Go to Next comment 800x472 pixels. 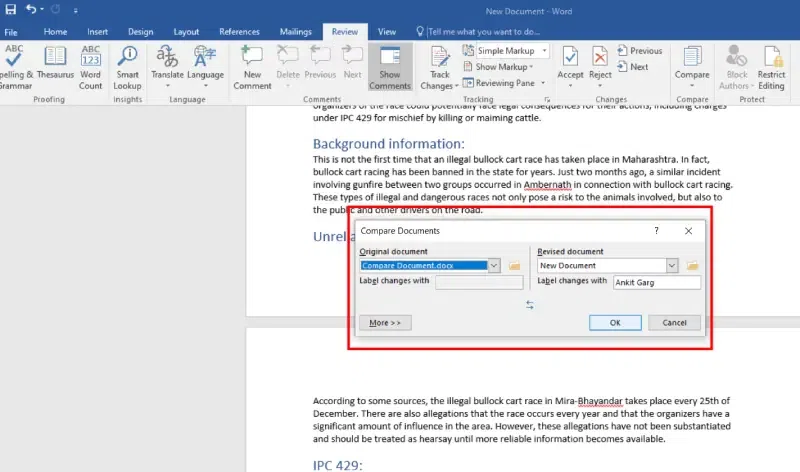[x=352, y=63]
